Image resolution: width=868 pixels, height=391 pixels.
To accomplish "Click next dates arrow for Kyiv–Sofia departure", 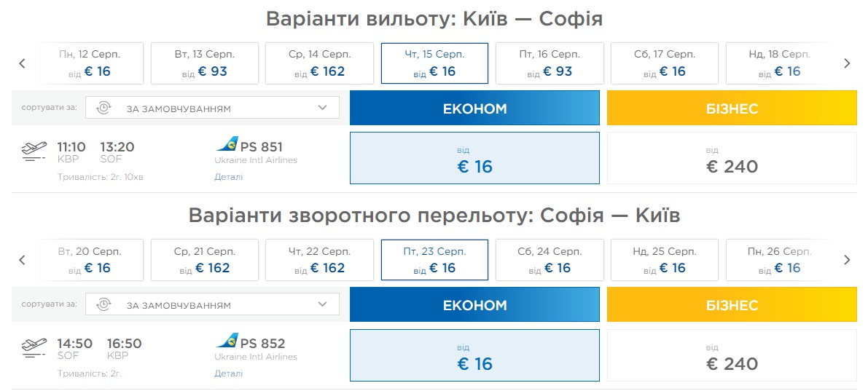I will (x=847, y=63).
